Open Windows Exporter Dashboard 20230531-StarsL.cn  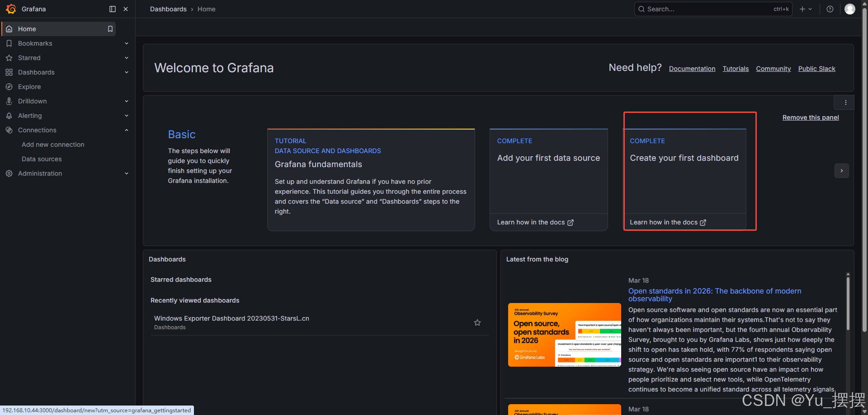tap(231, 318)
